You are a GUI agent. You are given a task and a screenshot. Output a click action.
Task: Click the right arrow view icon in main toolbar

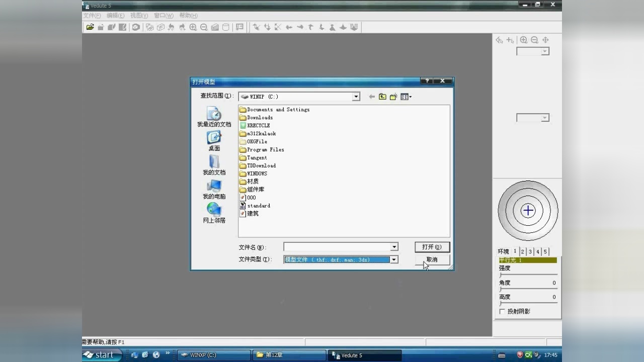click(300, 27)
